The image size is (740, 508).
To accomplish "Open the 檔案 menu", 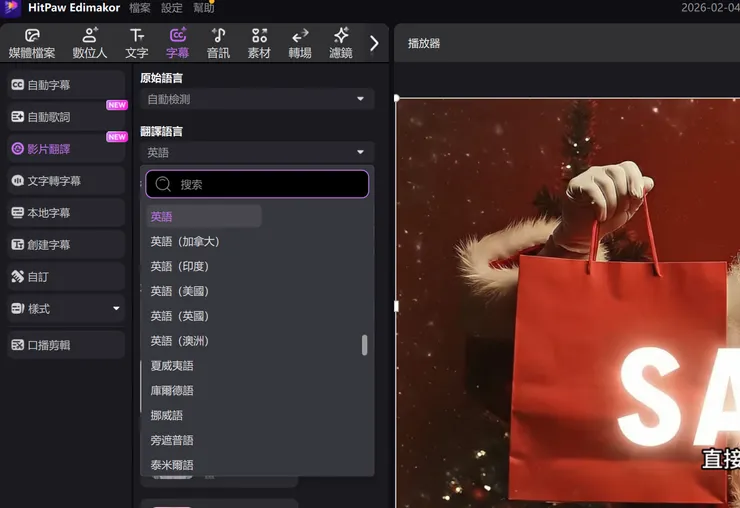I will [x=140, y=8].
